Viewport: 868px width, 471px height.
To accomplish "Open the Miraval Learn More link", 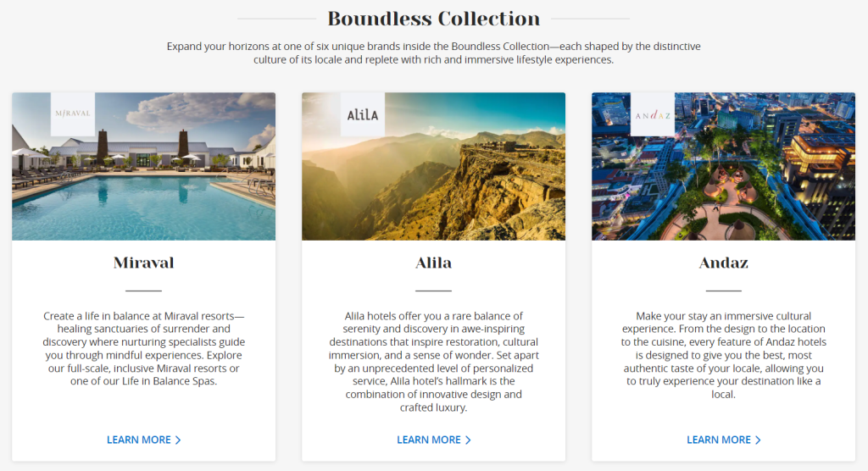I will (139, 440).
